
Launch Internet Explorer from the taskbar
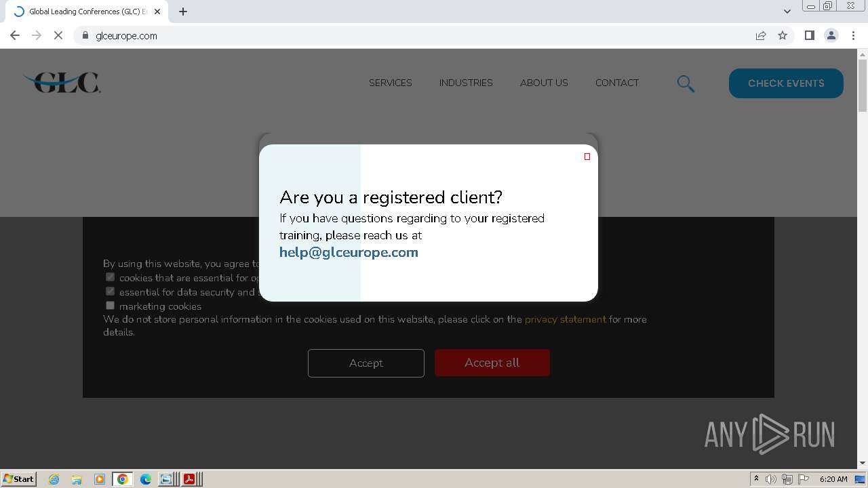(x=54, y=479)
